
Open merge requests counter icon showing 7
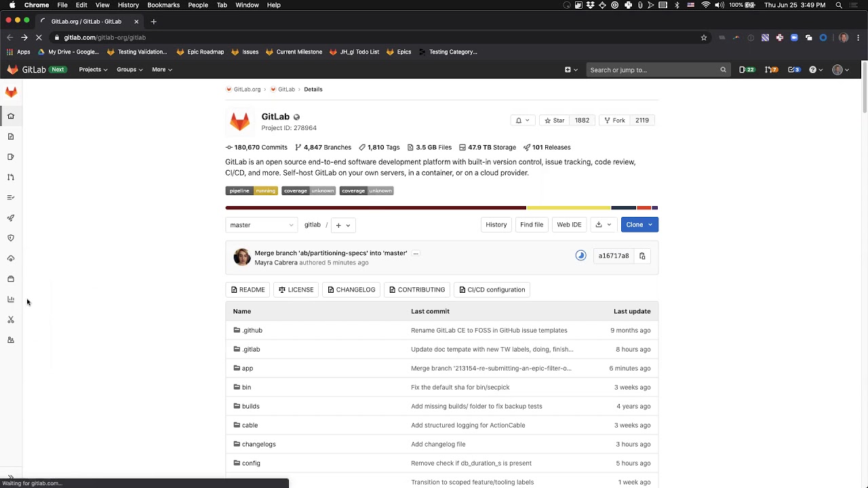click(x=771, y=69)
